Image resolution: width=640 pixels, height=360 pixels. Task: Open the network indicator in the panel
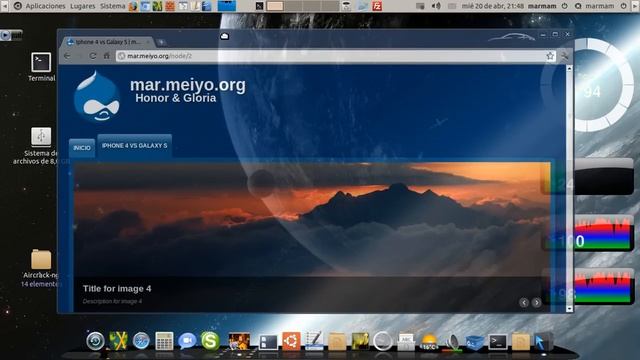pos(420,6)
